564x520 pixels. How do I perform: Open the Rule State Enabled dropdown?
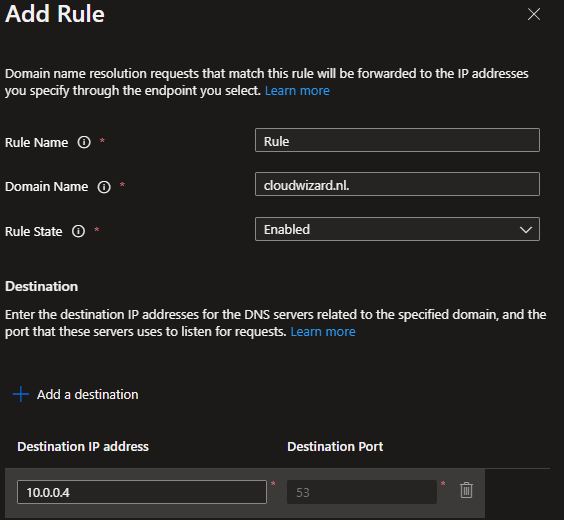[397, 229]
